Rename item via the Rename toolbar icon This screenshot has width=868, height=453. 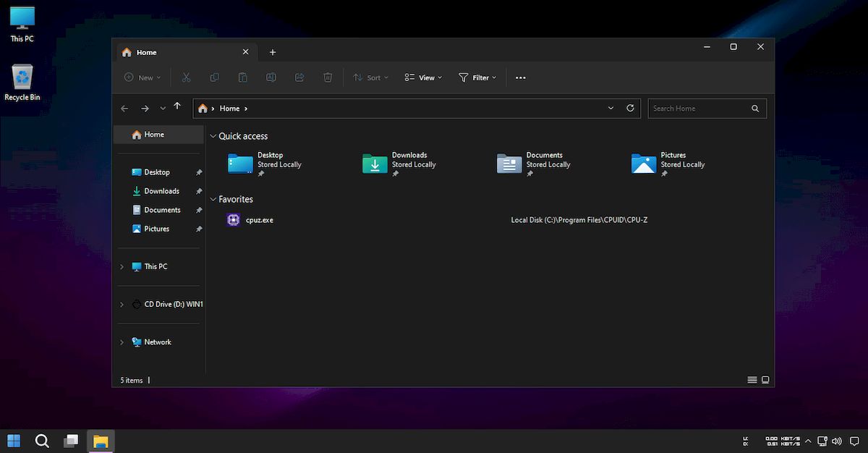click(271, 77)
